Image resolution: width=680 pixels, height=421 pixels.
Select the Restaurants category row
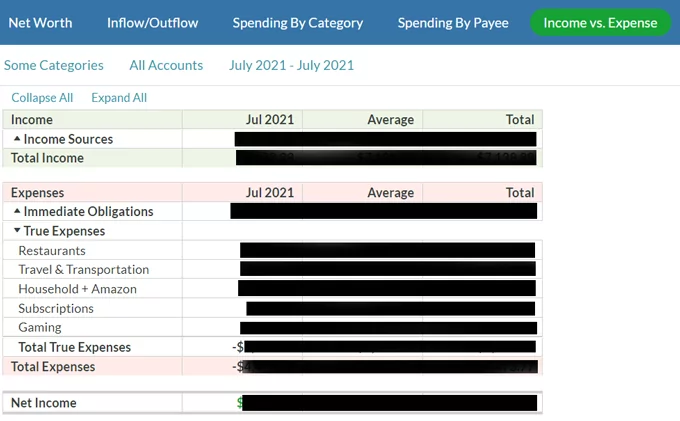(272, 250)
